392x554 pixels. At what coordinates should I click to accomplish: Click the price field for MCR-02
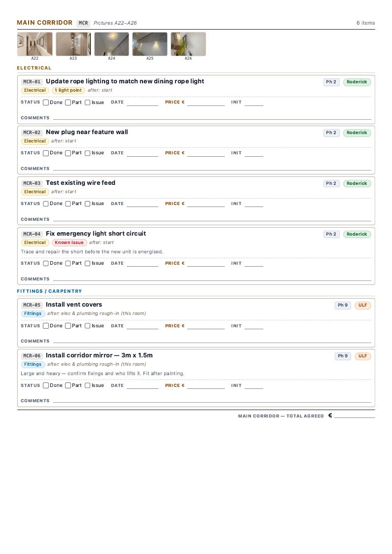point(206,153)
